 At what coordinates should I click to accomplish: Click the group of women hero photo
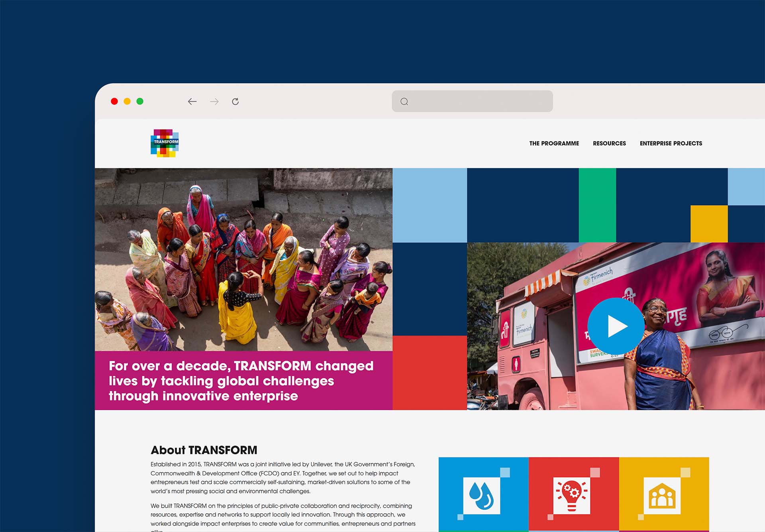tap(243, 259)
